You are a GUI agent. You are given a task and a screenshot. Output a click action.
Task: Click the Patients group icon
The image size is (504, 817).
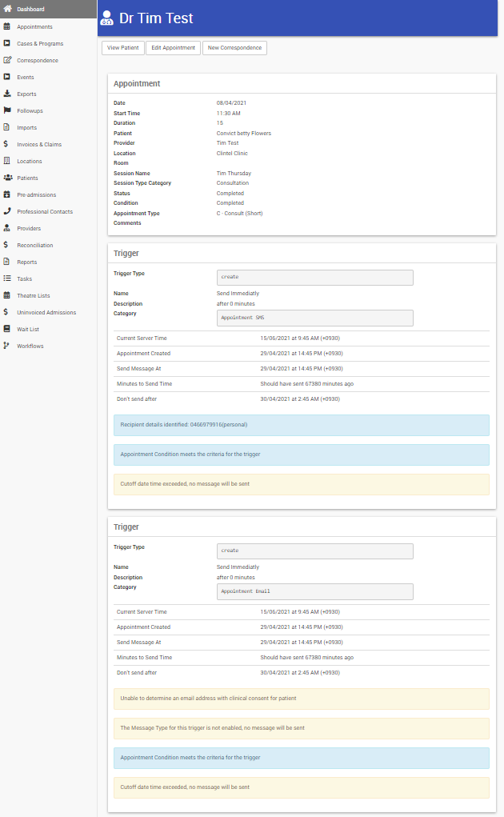(8, 178)
